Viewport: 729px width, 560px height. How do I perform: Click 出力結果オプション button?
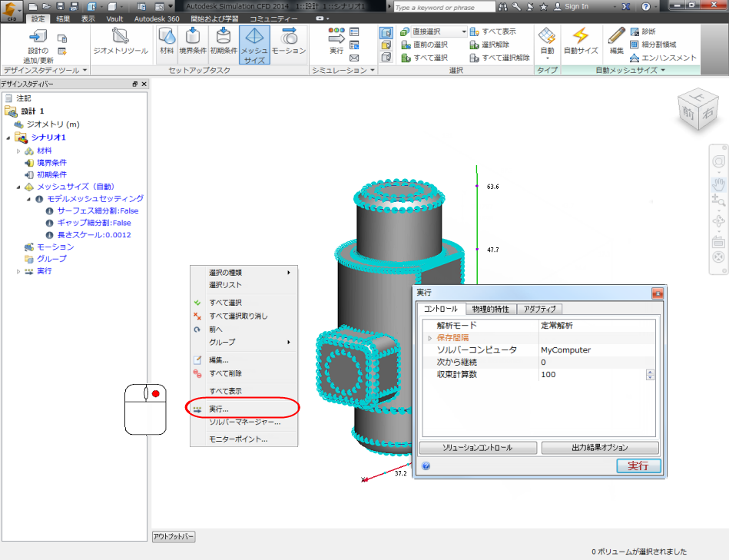coord(600,448)
